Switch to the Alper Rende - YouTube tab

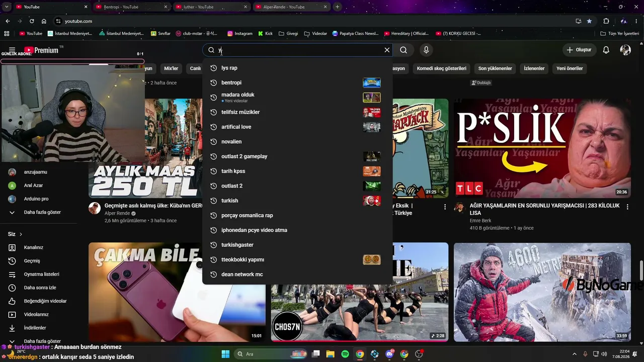[291, 7]
